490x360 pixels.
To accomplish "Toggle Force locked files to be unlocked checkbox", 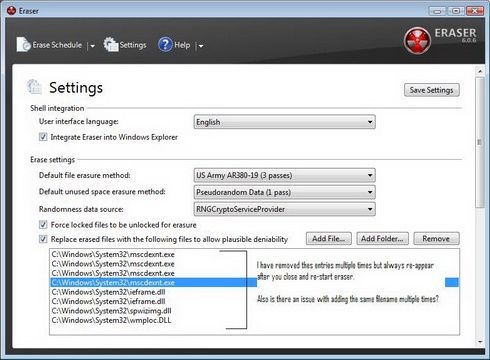I will click(x=43, y=224).
